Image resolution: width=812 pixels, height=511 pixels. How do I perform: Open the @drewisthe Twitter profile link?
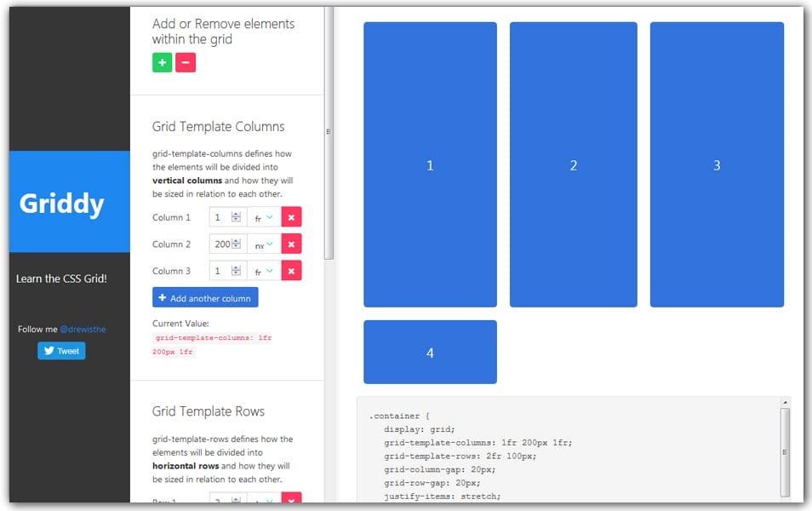84,329
